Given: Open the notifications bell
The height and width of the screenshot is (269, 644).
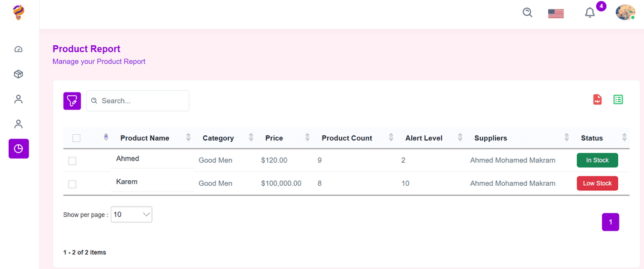Looking at the screenshot, I should point(590,13).
